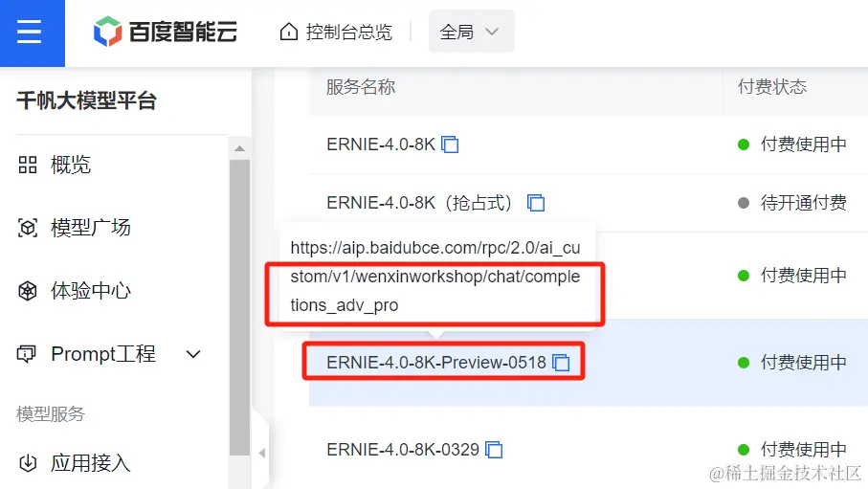
Task: Click the 待开通付费 status
Action: [803, 203]
